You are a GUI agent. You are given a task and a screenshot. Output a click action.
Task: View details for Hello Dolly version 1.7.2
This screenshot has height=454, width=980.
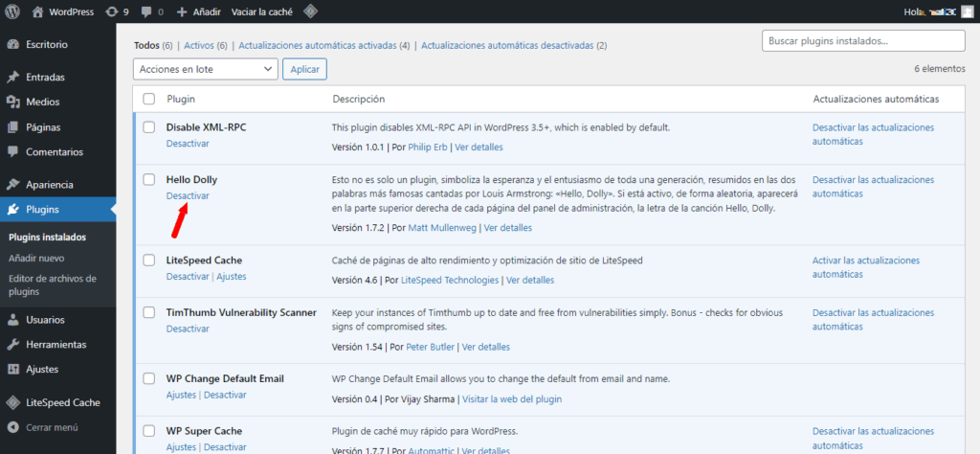508,228
